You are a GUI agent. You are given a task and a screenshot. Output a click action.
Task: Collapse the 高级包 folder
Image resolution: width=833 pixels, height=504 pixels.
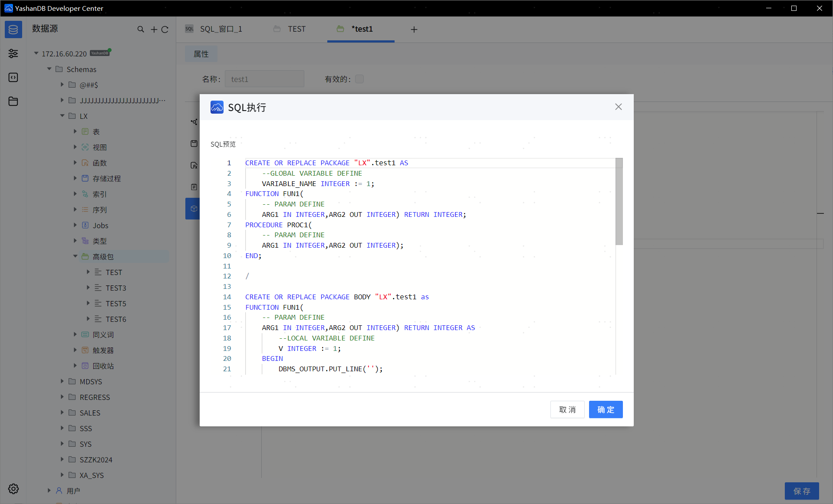[x=75, y=256]
